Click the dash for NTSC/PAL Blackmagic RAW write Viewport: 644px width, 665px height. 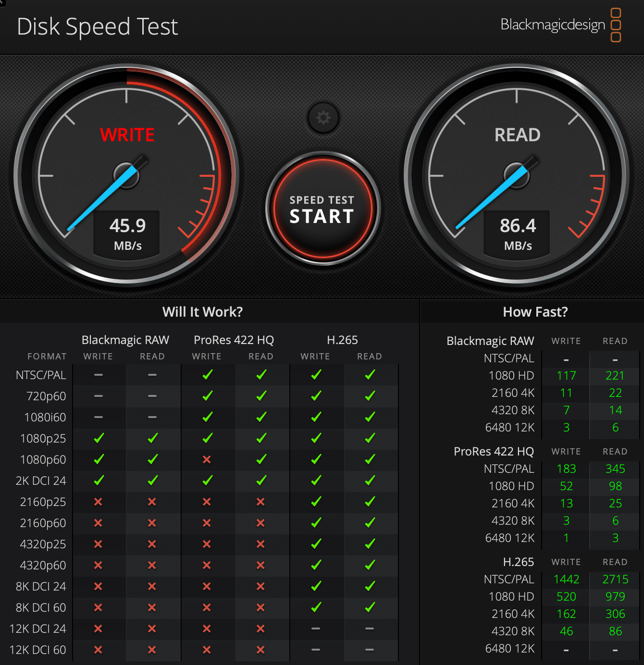[99, 375]
